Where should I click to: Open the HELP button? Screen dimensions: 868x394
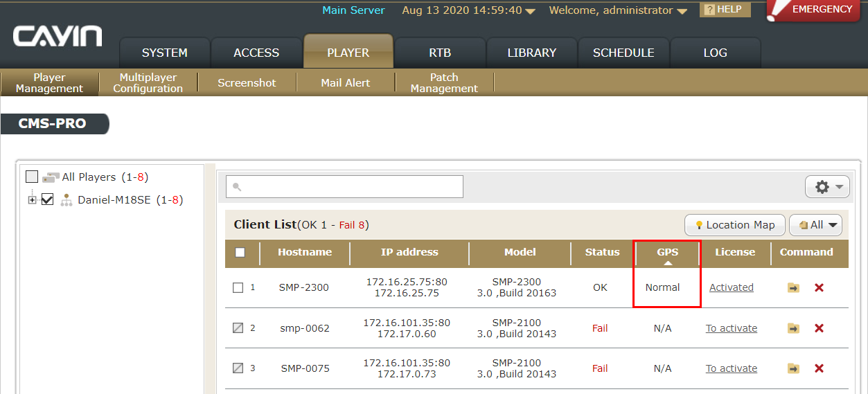[x=725, y=10]
